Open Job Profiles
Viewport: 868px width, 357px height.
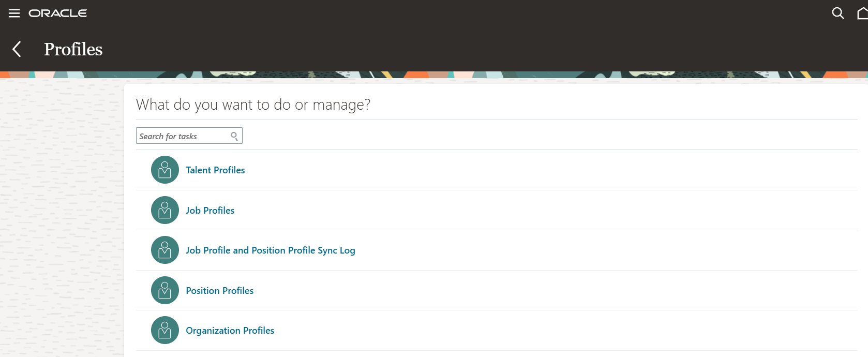[x=210, y=210]
